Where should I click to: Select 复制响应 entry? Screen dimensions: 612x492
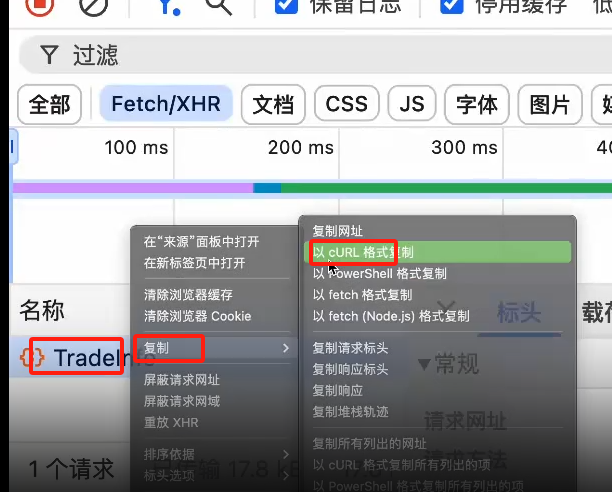[x=337, y=390]
